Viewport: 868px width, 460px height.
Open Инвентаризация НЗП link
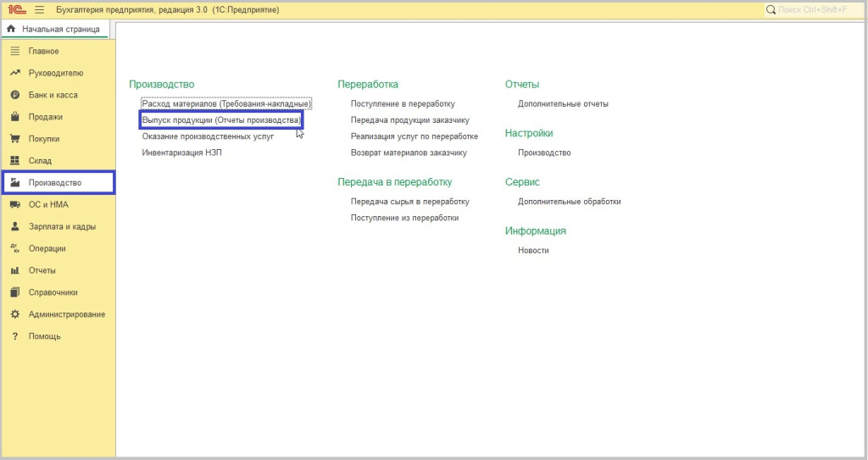(x=181, y=152)
